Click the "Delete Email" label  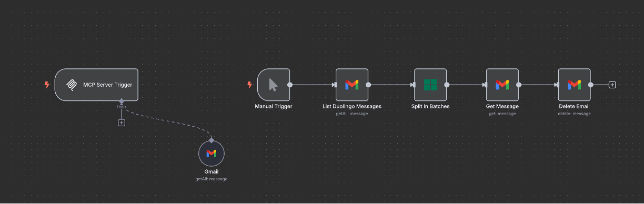[574, 106]
